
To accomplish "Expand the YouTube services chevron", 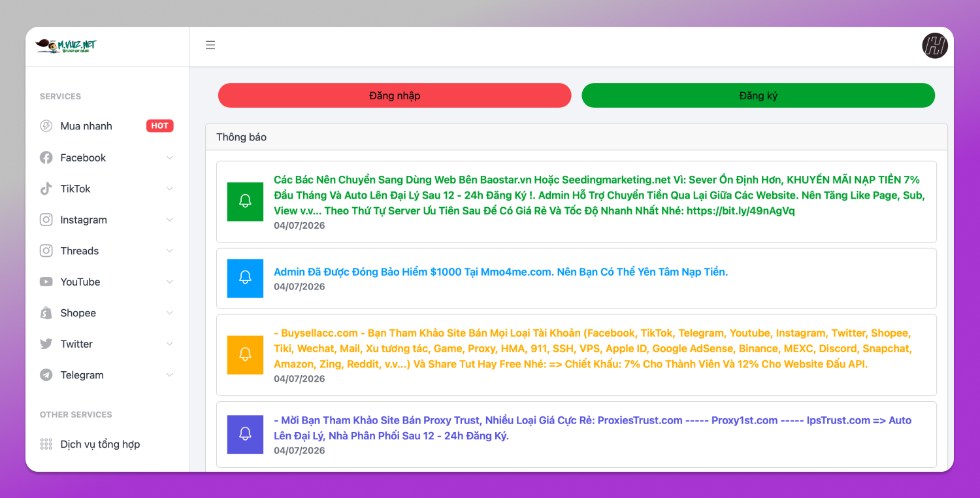I will click(170, 282).
